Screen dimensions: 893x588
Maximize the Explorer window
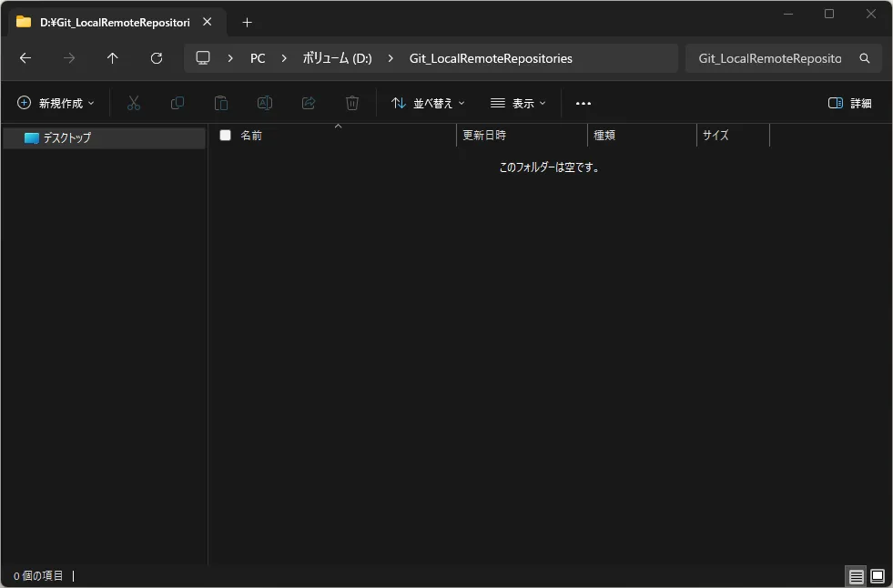click(829, 14)
